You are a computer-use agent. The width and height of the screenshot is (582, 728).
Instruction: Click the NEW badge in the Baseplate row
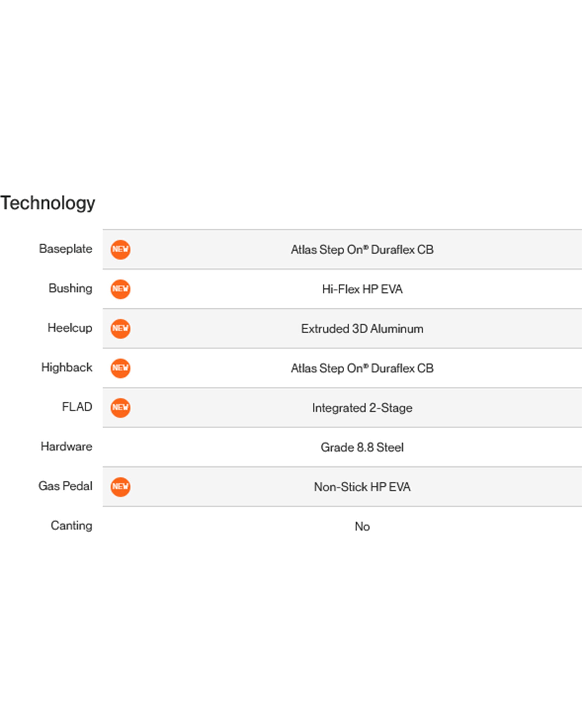120,250
